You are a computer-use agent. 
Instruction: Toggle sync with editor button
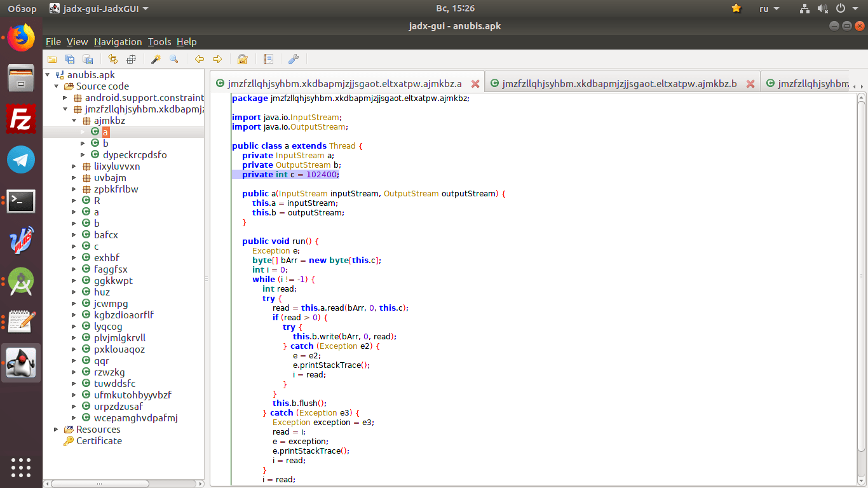click(113, 59)
